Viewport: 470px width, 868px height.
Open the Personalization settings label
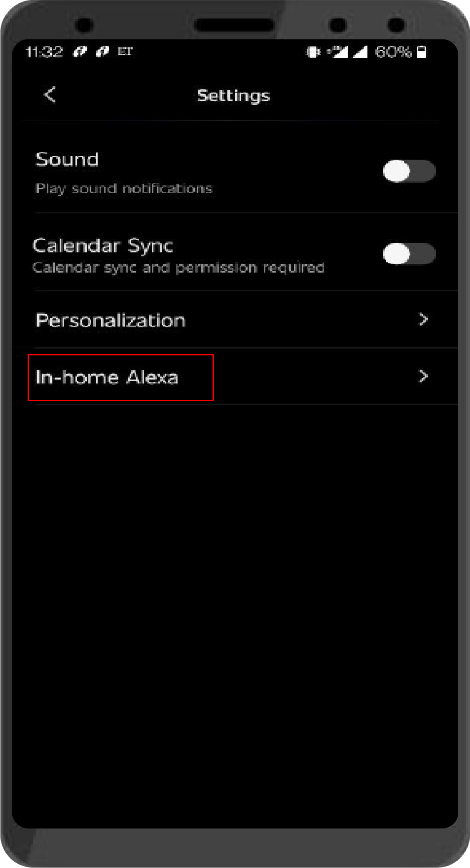coord(110,320)
